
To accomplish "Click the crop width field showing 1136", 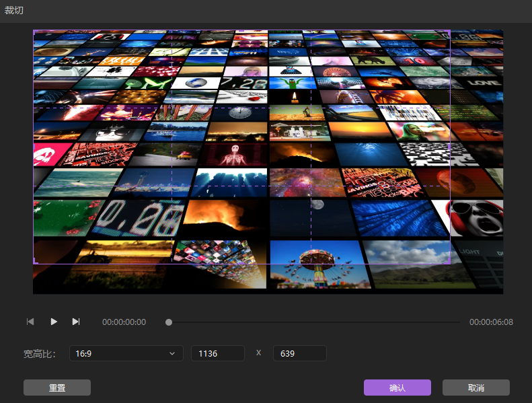I will click(x=217, y=353).
